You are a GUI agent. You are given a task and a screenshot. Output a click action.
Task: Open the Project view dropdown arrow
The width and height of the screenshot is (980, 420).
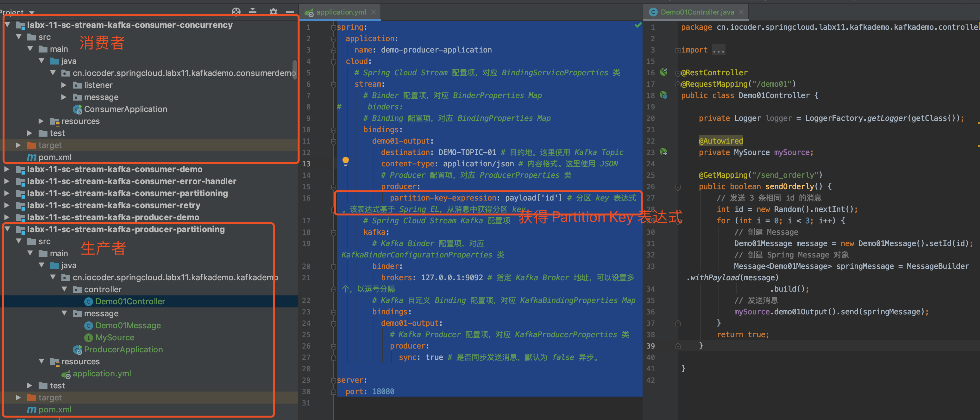pyautogui.click(x=32, y=13)
